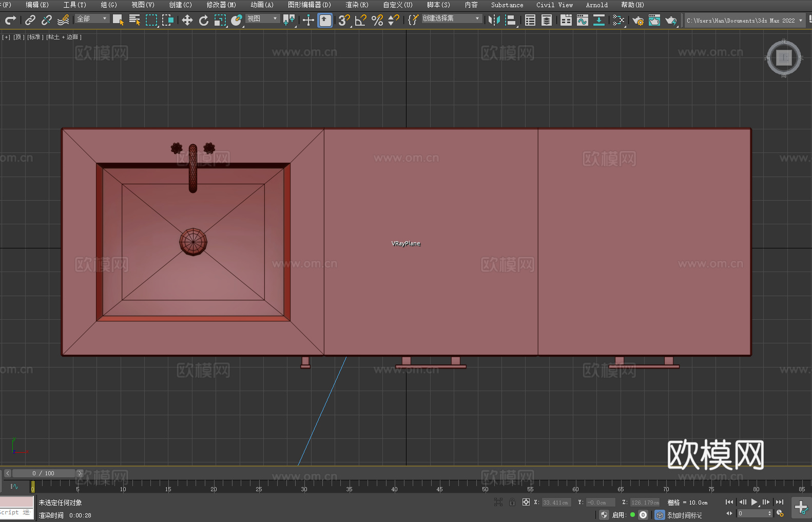Open the reference coordinate '视图' dropdown
The width and height of the screenshot is (812, 522).
coord(262,18)
